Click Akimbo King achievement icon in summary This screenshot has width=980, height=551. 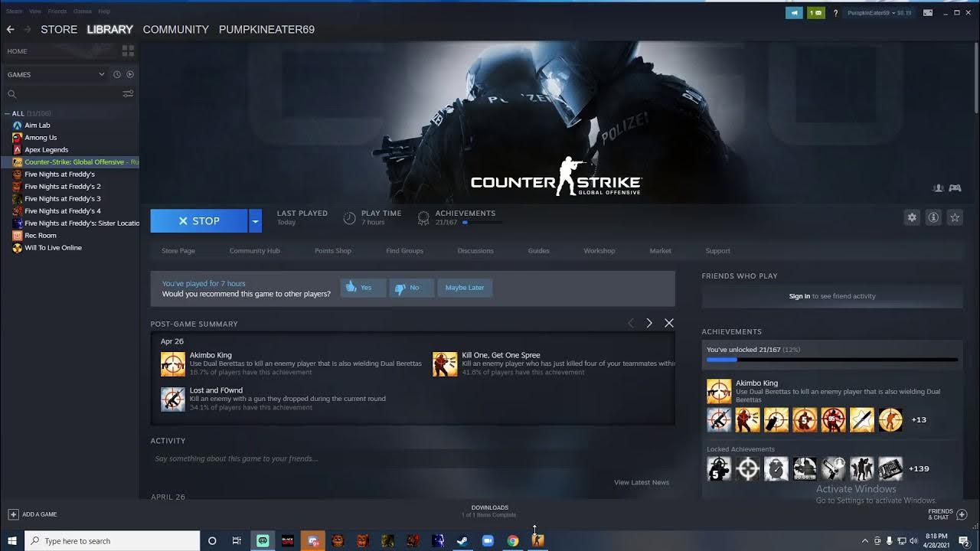pyautogui.click(x=173, y=364)
